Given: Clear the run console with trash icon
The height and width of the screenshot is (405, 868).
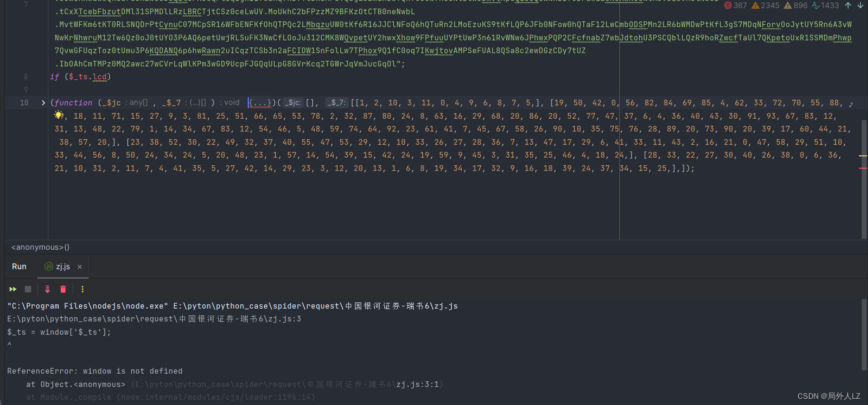Looking at the screenshot, I should tap(63, 289).
